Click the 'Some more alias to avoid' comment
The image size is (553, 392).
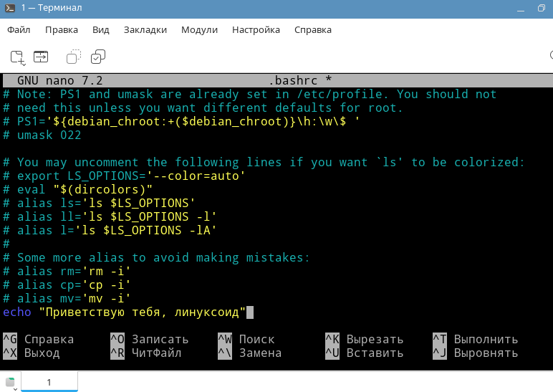[156, 257]
